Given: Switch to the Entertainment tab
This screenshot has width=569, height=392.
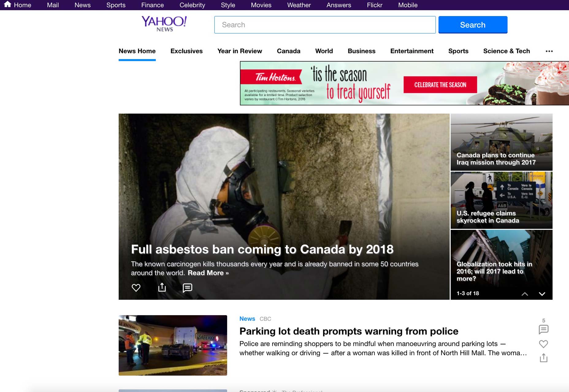Looking at the screenshot, I should coord(412,51).
